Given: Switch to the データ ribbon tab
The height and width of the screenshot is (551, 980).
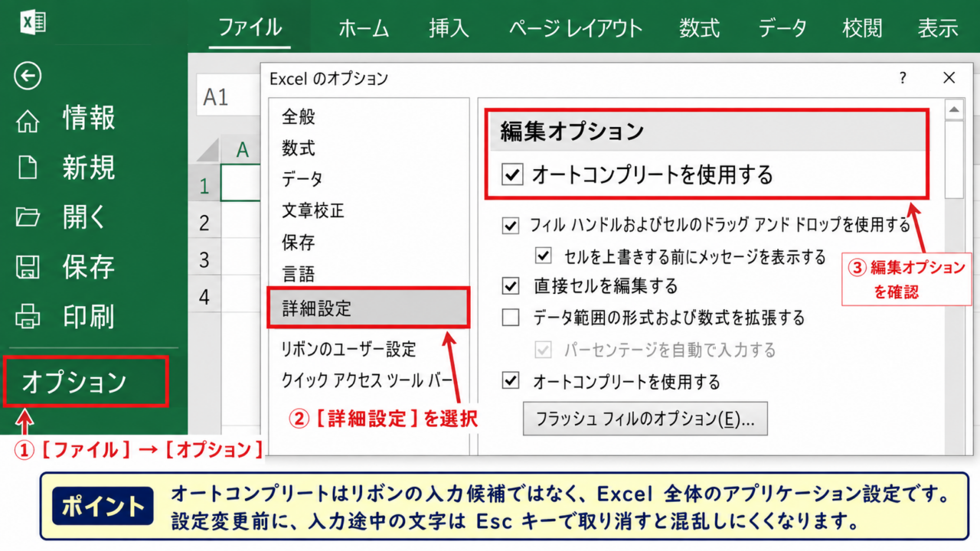Looking at the screenshot, I should 782,28.
